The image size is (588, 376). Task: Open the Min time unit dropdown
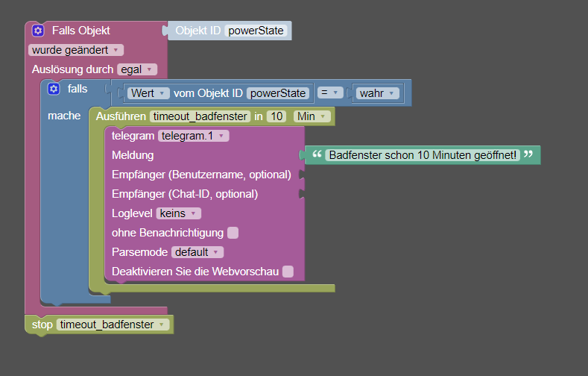click(312, 116)
